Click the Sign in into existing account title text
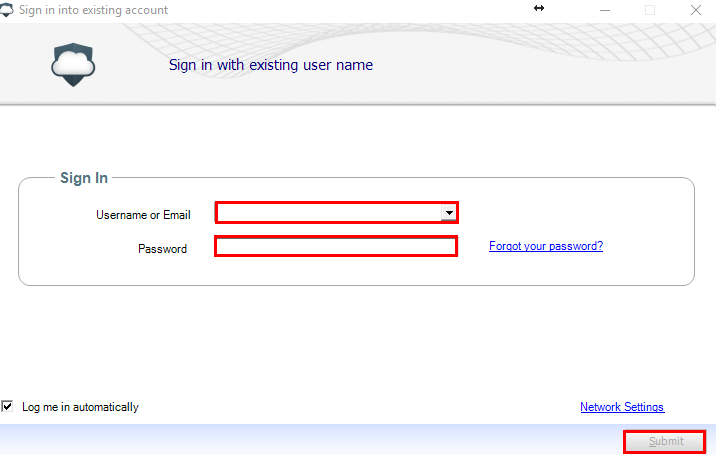Viewport: 716px width, 455px height. coord(93,10)
